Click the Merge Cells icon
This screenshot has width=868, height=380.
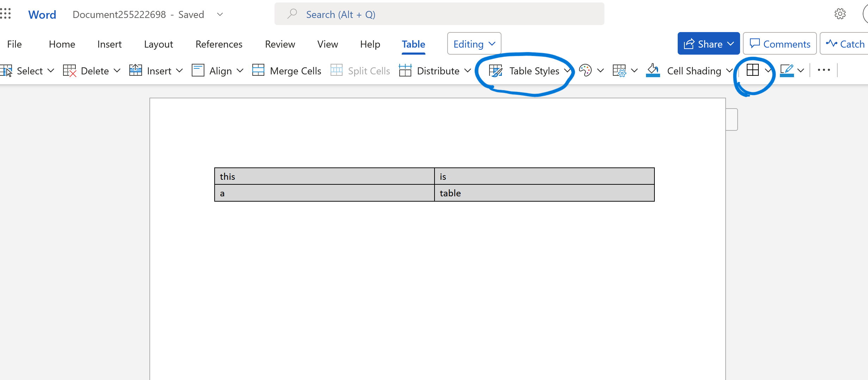[258, 70]
